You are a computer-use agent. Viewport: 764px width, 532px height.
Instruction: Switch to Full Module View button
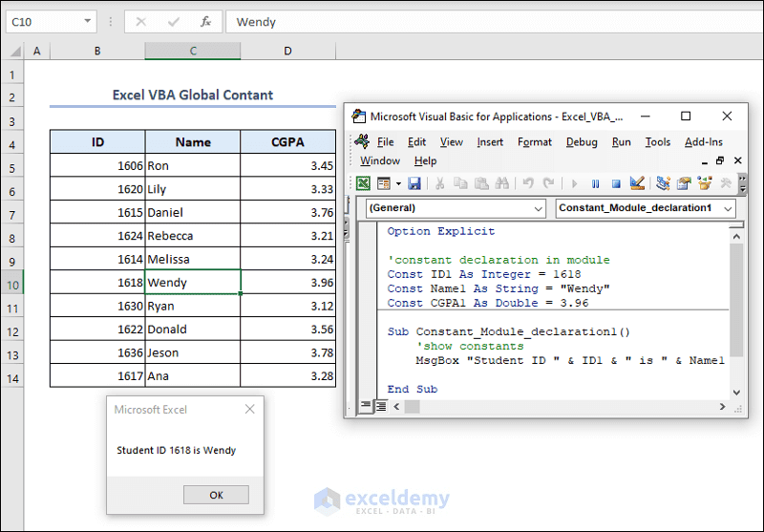tap(381, 406)
